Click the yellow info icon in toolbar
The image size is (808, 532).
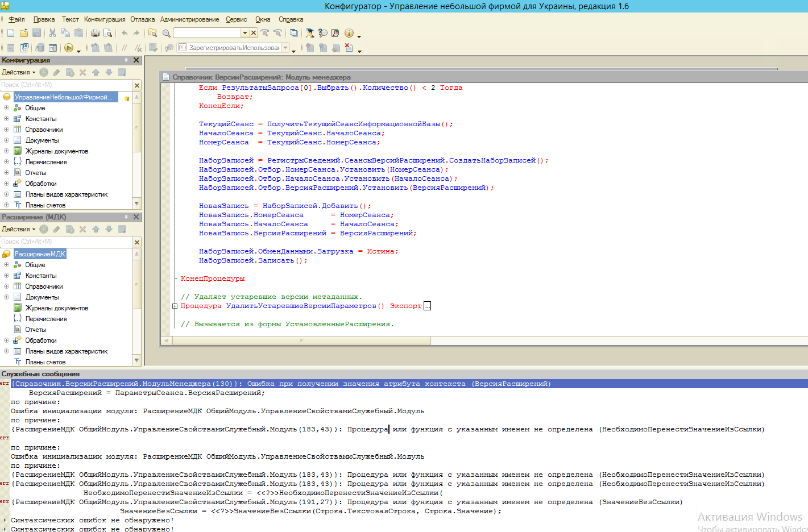click(x=349, y=33)
